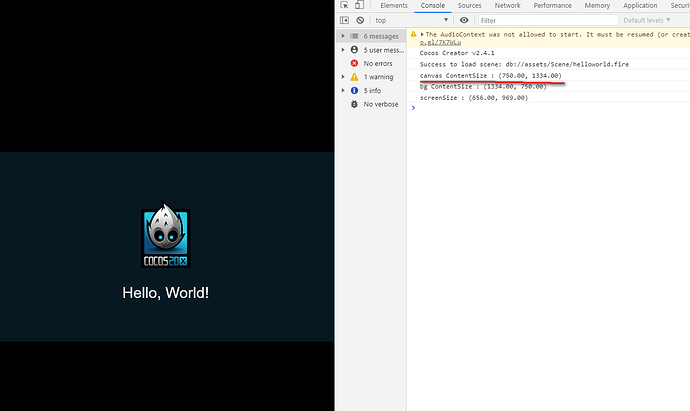Viewport: 690px width, 411px height.
Task: Open the Default levels dropdown
Action: (646, 20)
